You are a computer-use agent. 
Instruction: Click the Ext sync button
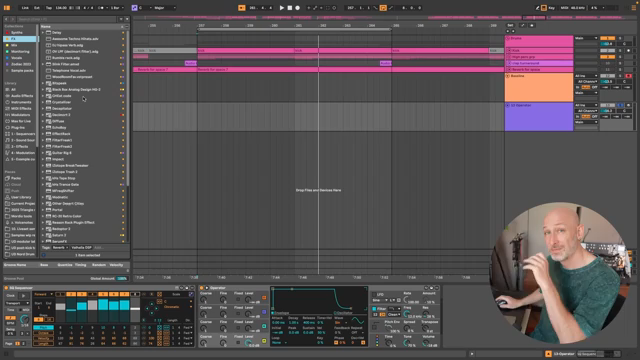37,8
